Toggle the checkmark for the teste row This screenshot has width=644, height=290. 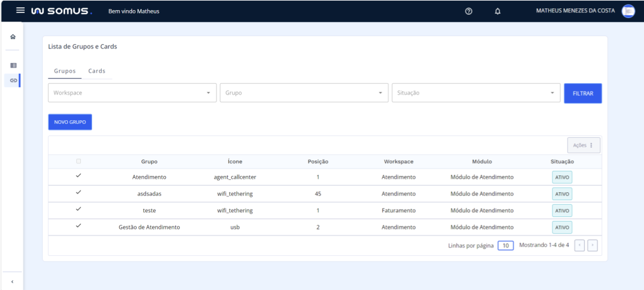79,210
